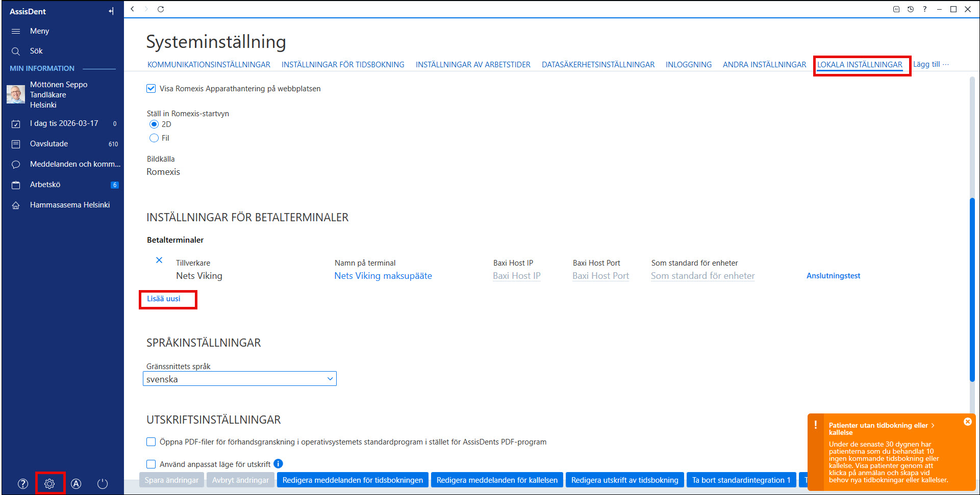980x495 pixels.
Task: Click the vertical scrollbar on the right
Action: point(972,290)
